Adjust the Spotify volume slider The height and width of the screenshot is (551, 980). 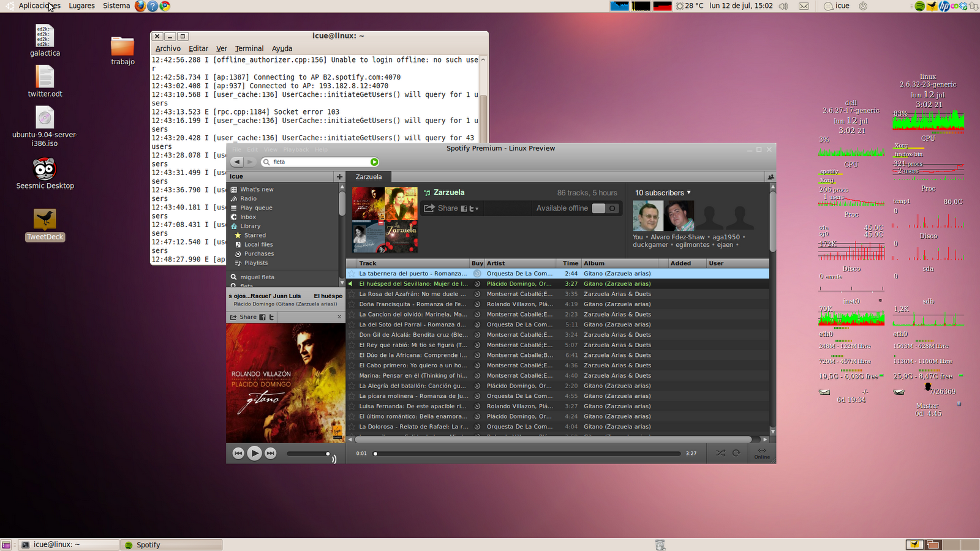[x=309, y=454]
